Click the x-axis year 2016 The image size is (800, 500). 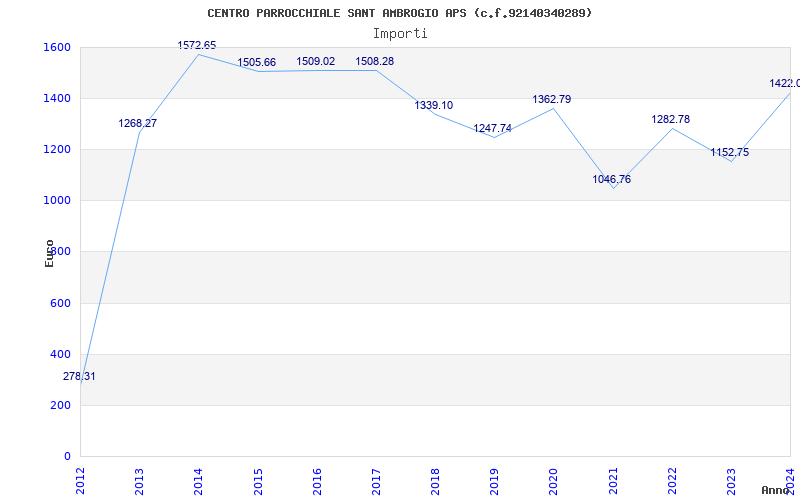point(317,481)
